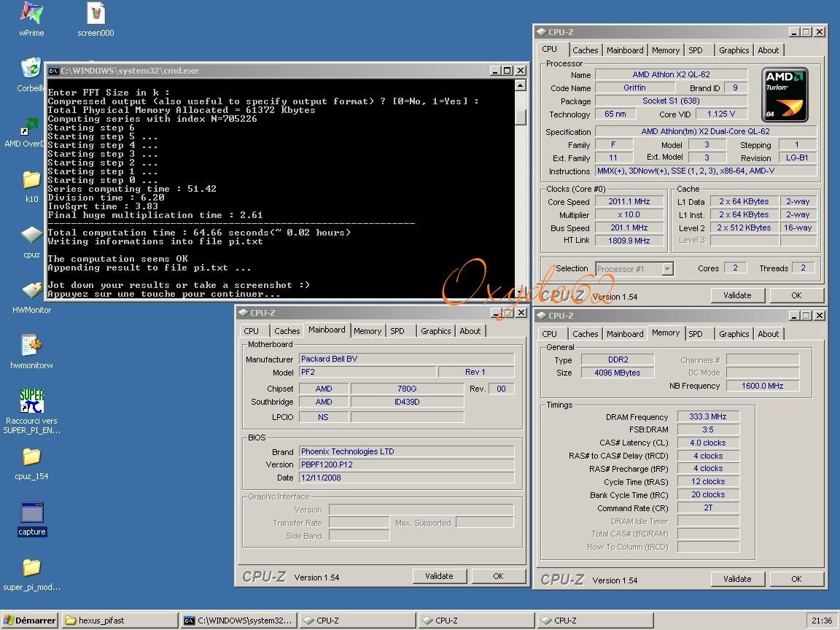Open the Corbeille recycle bin icon
This screenshot has width=840, height=630.
coord(31,68)
